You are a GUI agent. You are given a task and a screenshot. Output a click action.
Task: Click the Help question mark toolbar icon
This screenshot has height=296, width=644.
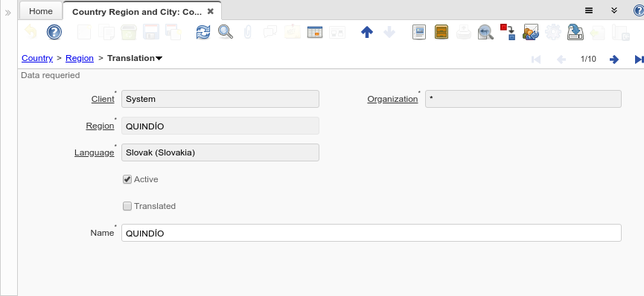pyautogui.click(x=54, y=32)
